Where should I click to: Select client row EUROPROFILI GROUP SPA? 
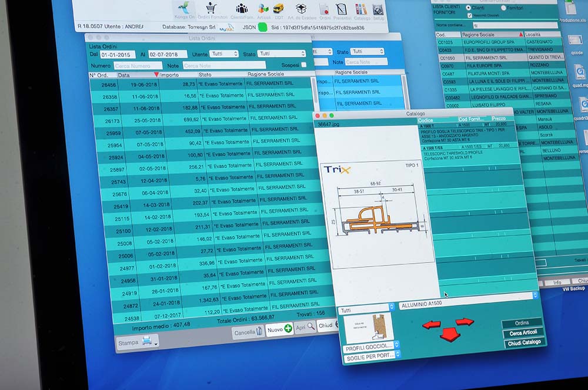point(500,42)
